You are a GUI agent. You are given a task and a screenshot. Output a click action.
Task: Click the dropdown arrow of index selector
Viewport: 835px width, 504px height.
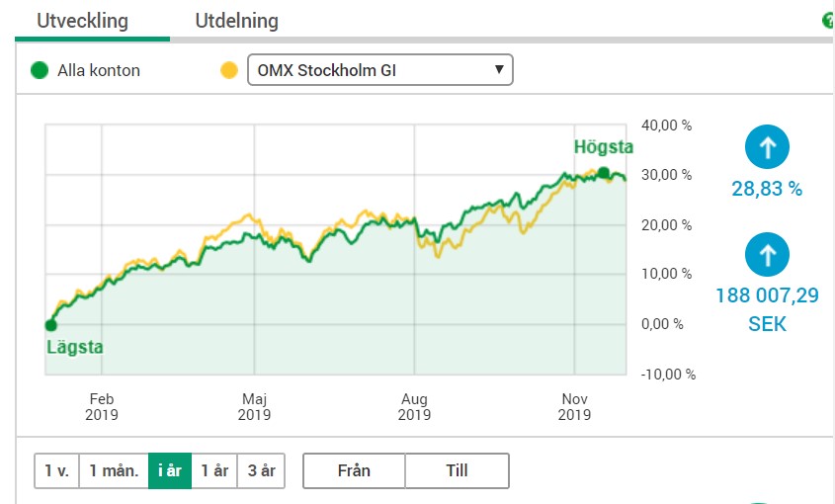(x=499, y=69)
